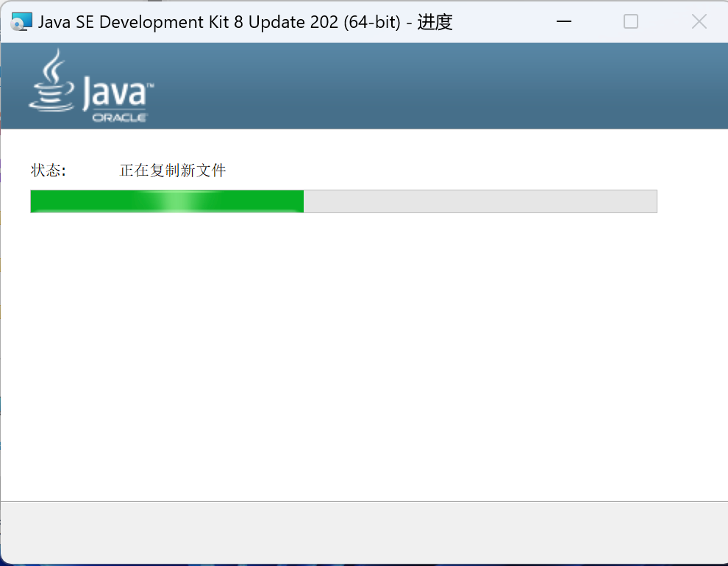
Task: Close the Java SE Development Kit installer
Action: (x=699, y=22)
